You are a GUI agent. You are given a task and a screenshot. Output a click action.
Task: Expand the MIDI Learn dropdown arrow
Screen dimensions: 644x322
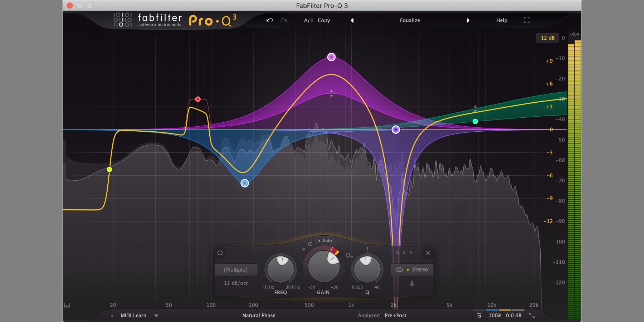156,316
